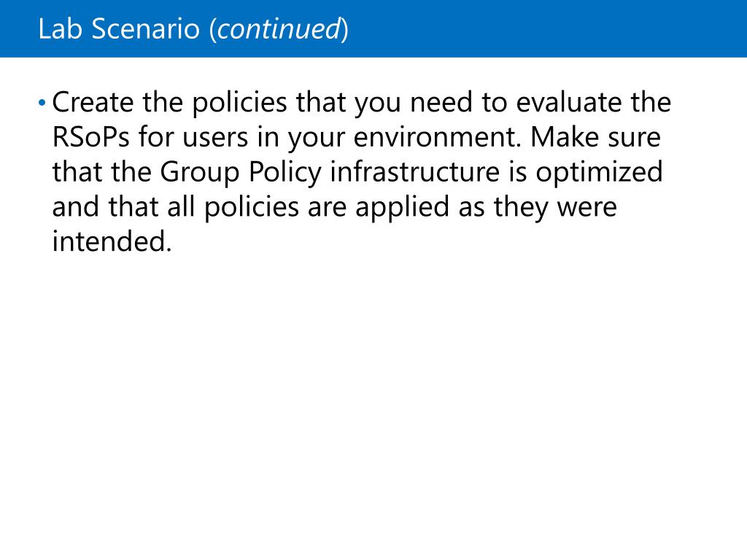747x560 pixels.
Task: Click the word 'optimized' in the paragraph
Action: pyautogui.click(x=600, y=172)
